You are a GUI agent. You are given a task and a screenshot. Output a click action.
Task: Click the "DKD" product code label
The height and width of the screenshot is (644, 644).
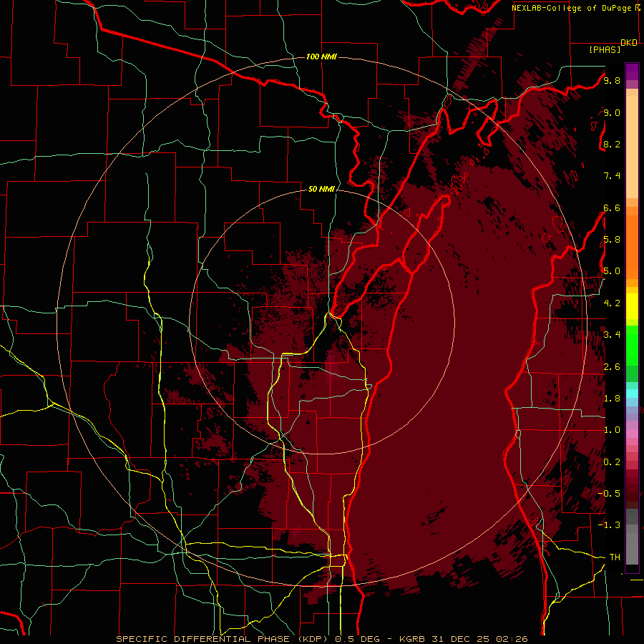(629, 43)
